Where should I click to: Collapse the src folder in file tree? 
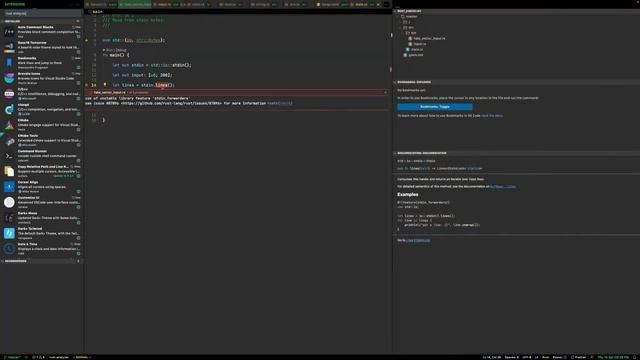coord(409,27)
